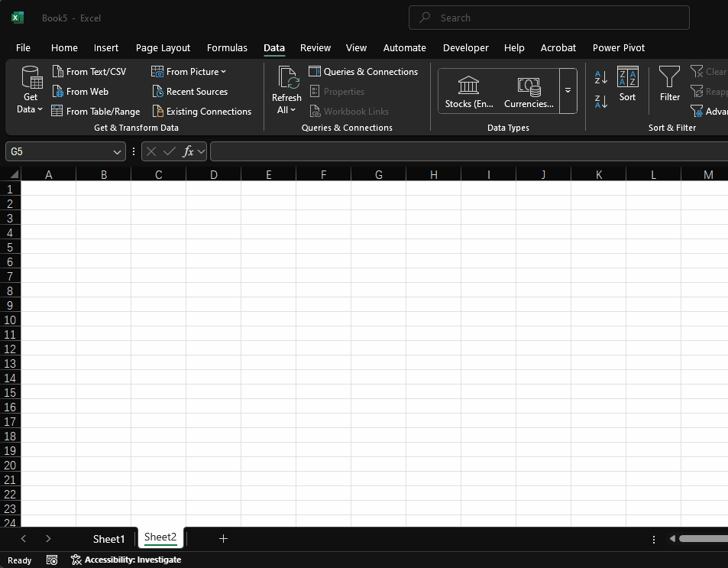Image resolution: width=728 pixels, height=568 pixels.
Task: Switch to the Formulas ribbon tab
Action: (x=227, y=47)
